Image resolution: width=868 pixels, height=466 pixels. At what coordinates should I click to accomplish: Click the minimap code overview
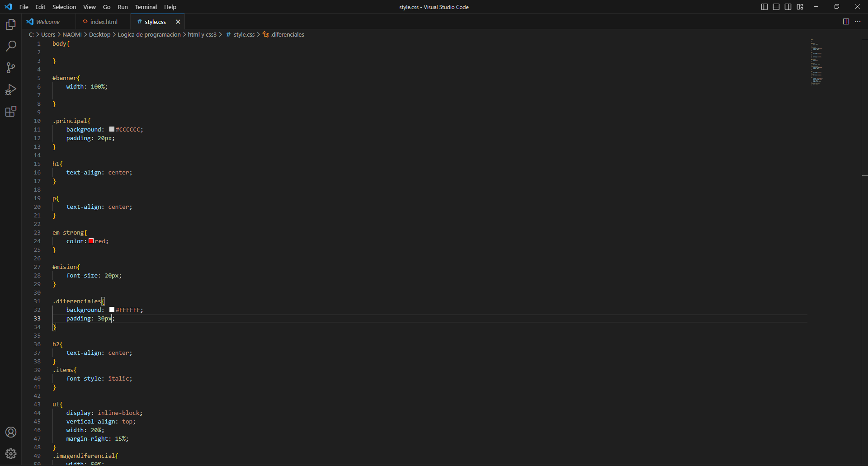[816, 62]
